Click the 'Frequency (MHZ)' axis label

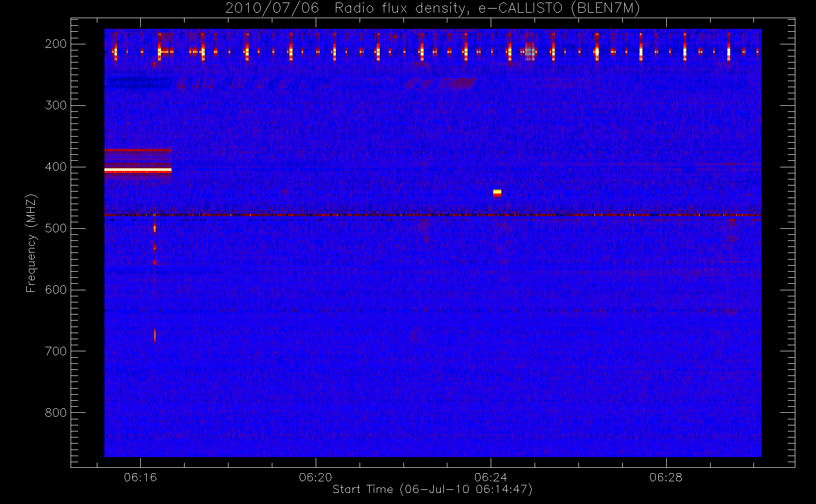(31, 243)
